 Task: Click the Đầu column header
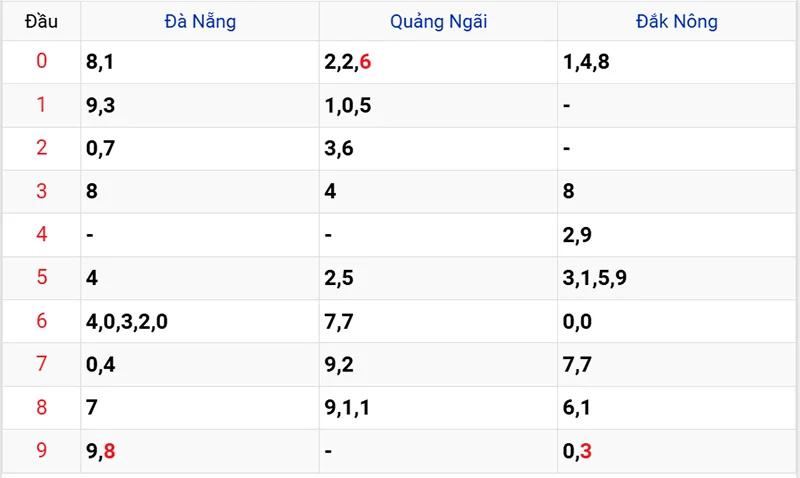tap(41, 21)
